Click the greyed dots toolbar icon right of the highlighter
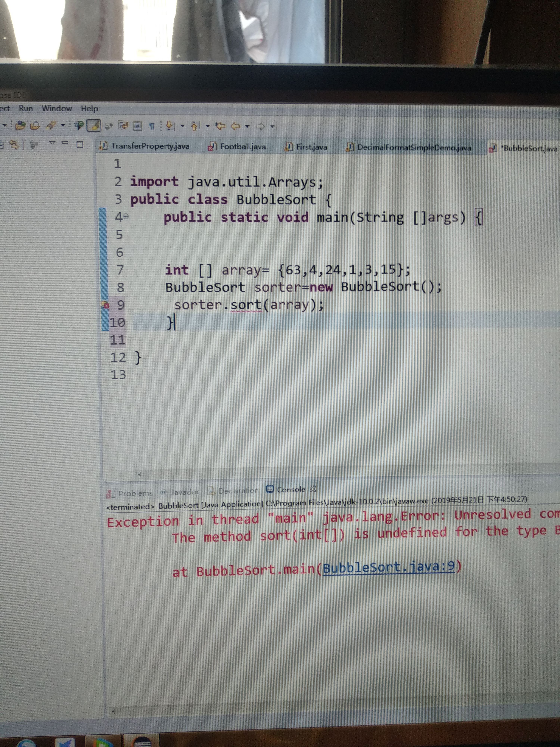 pyautogui.click(x=108, y=126)
